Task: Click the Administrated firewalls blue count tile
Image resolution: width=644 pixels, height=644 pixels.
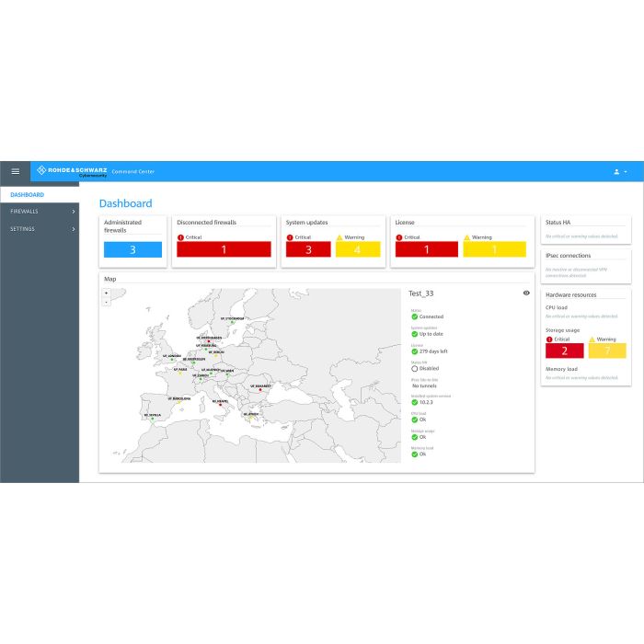Action: (132, 249)
